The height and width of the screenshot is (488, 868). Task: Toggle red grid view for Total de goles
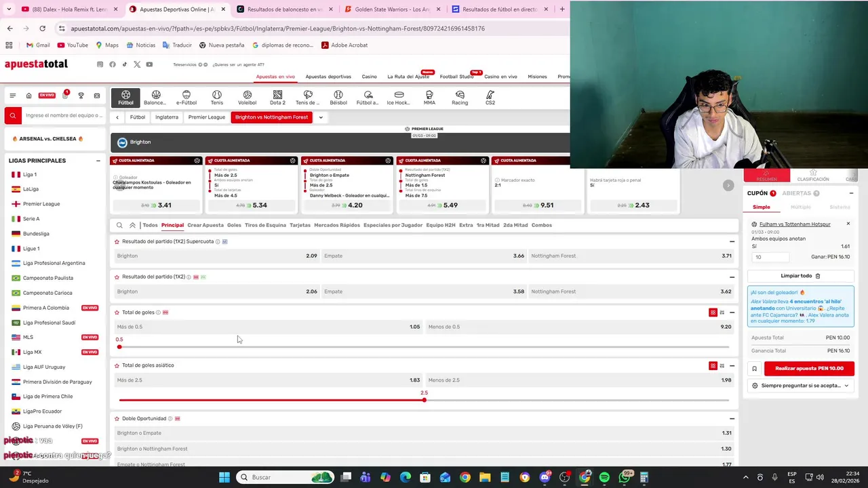pyautogui.click(x=713, y=312)
